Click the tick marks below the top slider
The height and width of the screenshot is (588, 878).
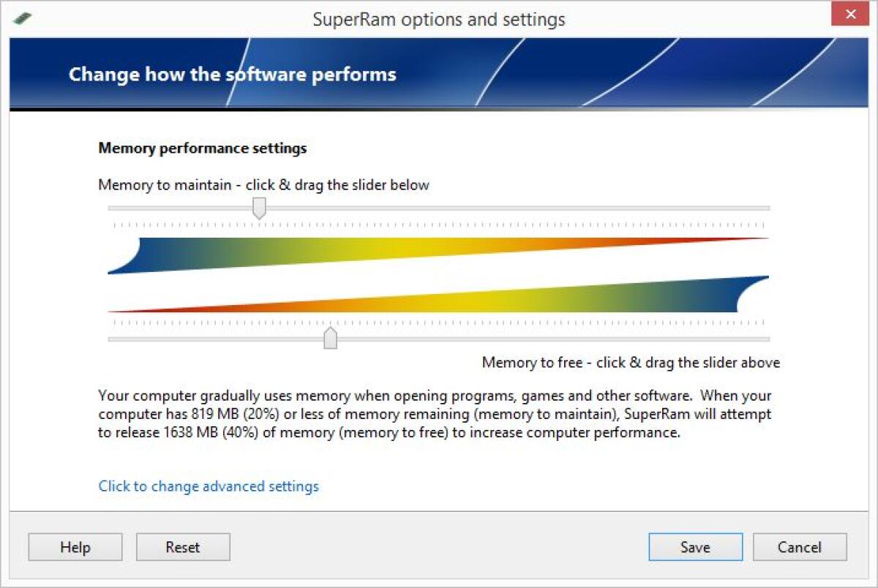click(x=439, y=225)
